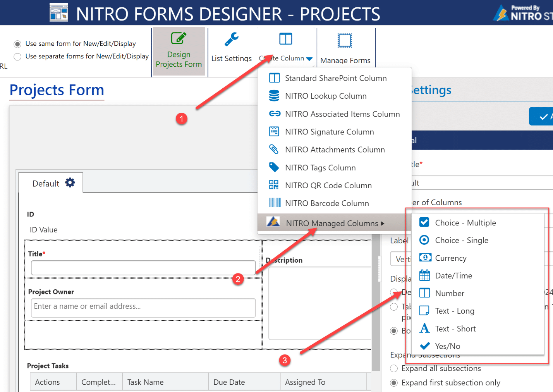Choose NITRO Signature Column menu entry
This screenshot has height=392, width=553.
tap(335, 132)
